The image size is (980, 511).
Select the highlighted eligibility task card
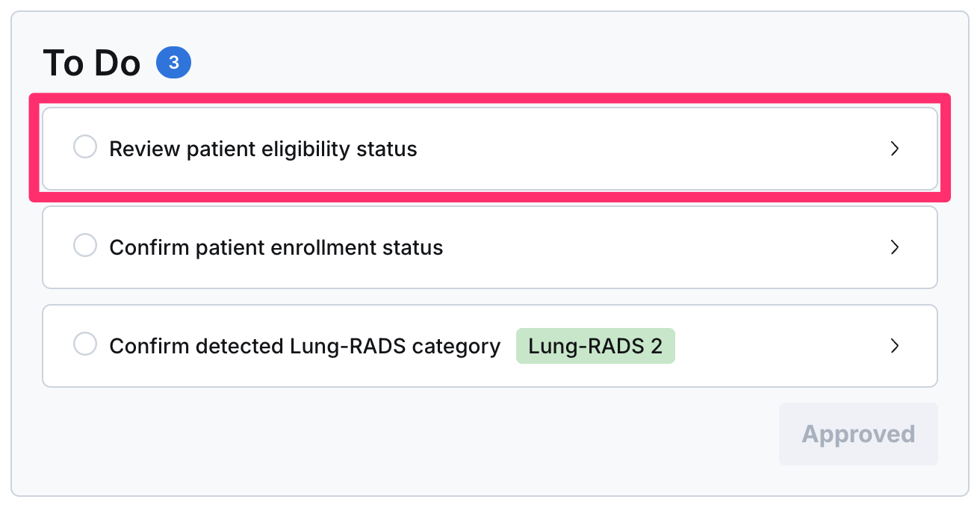click(x=490, y=149)
